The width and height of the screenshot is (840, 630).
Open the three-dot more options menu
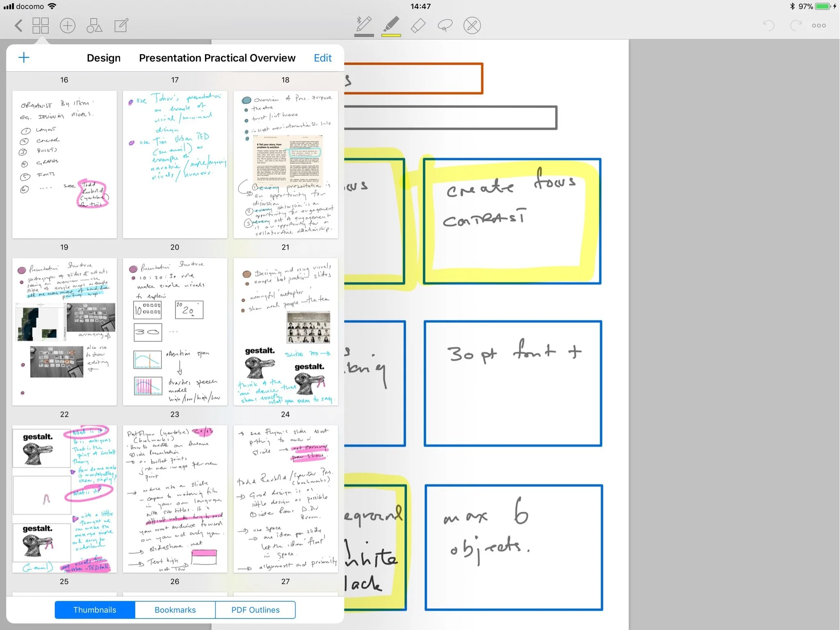(x=819, y=25)
